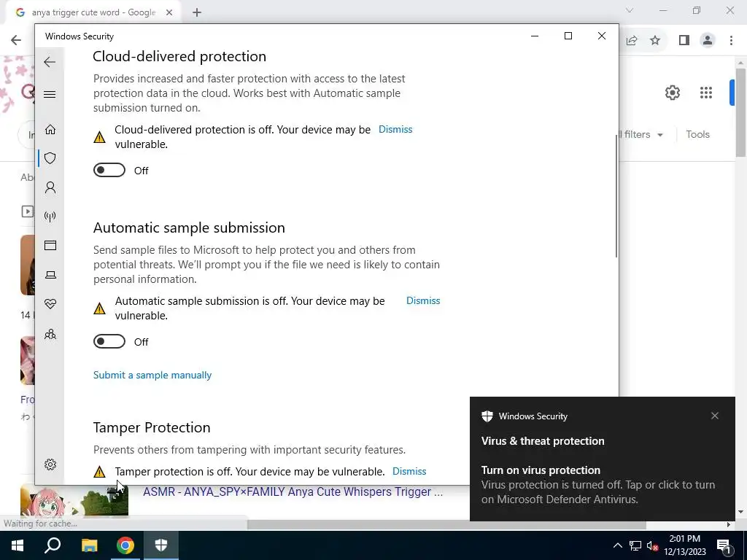Switch to Chrome in taskbar
The image size is (747, 560).
click(125, 545)
